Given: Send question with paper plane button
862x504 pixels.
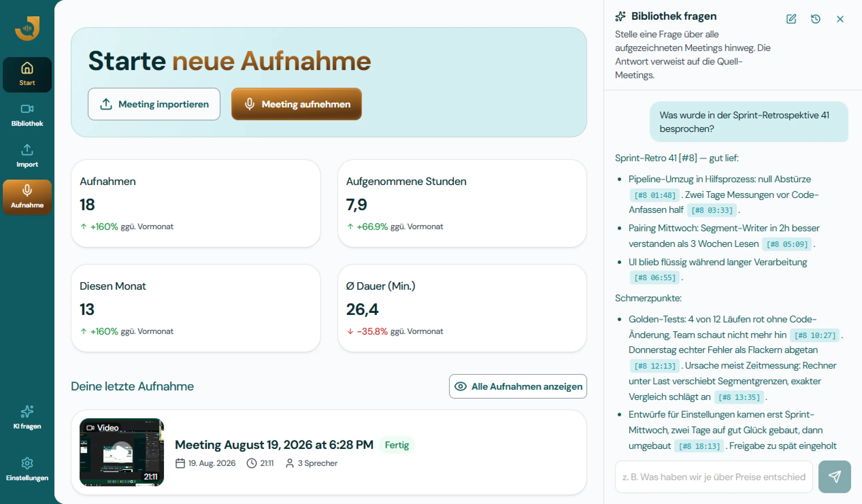Looking at the screenshot, I should (835, 477).
